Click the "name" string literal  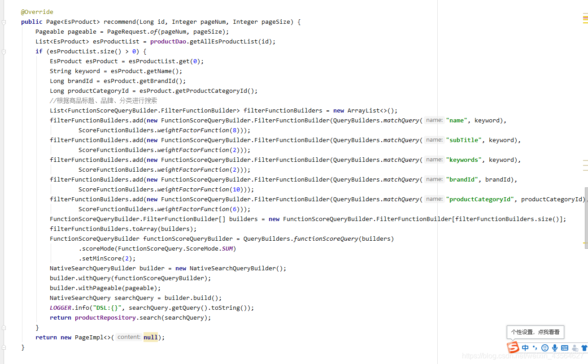click(x=457, y=121)
